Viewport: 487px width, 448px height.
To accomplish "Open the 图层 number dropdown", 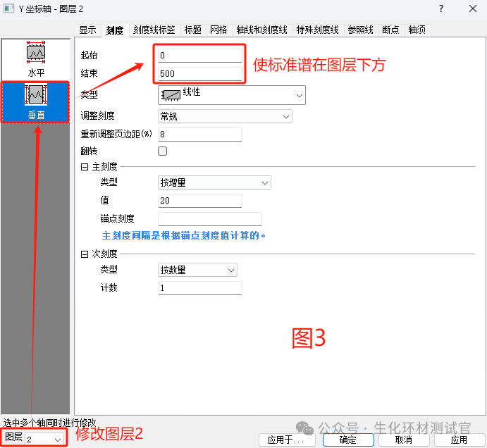I will click(x=44, y=440).
